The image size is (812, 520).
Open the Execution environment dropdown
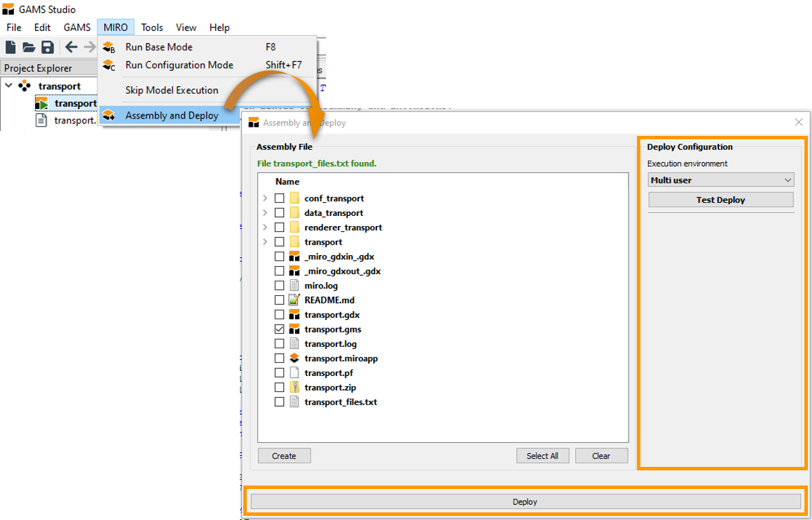point(721,180)
